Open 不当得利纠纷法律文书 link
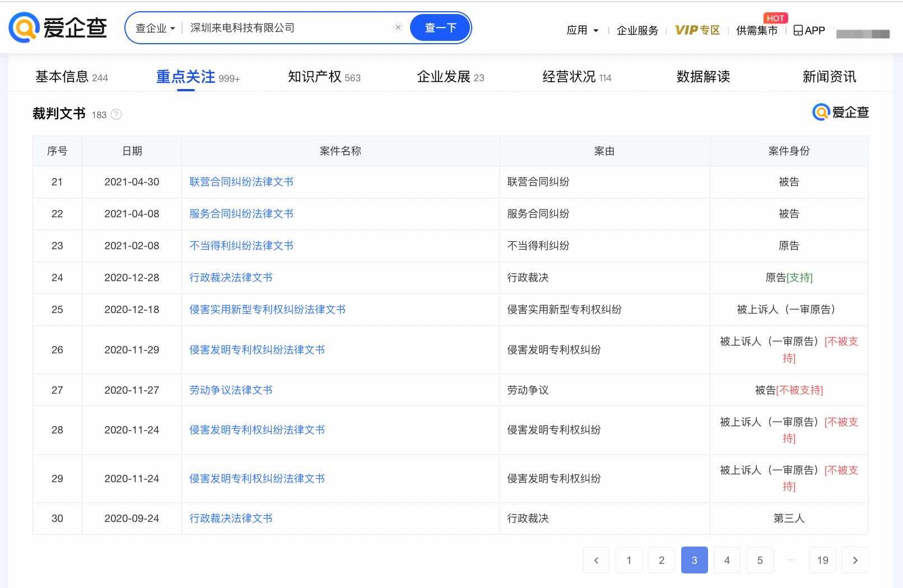This screenshot has height=588, width=903. pos(241,246)
